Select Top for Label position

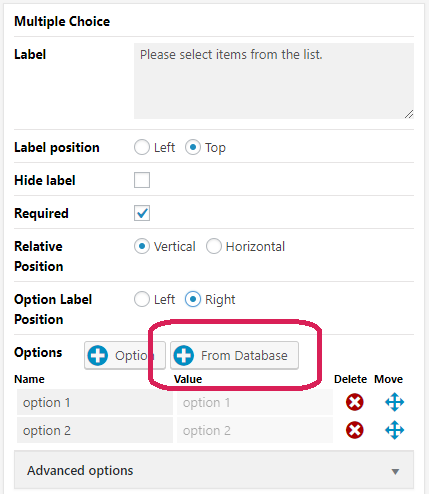point(193,147)
